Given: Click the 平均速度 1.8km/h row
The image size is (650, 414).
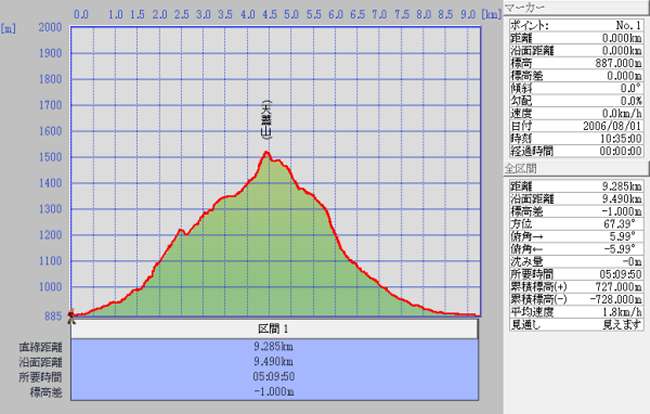Looking at the screenshot, I should click(576, 311).
